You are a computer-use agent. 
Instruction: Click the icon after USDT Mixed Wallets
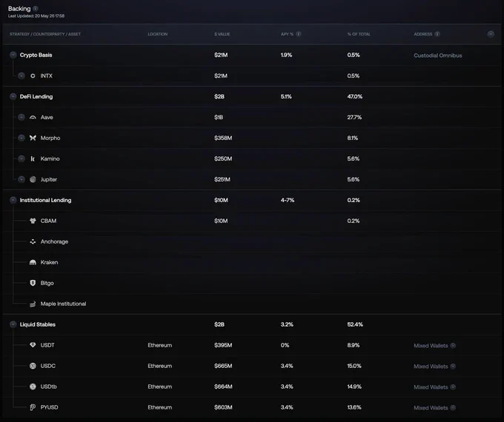tap(453, 346)
